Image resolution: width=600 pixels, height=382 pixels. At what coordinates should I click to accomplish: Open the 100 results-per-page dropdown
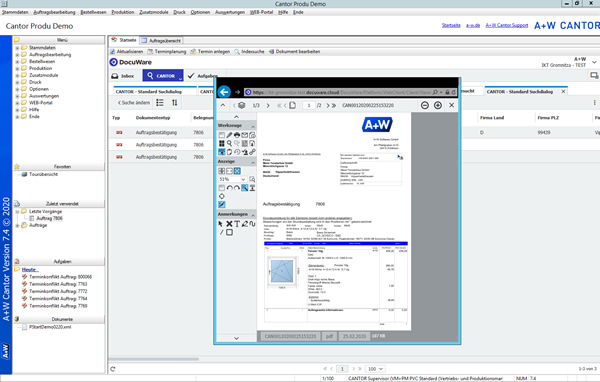(x=375, y=369)
